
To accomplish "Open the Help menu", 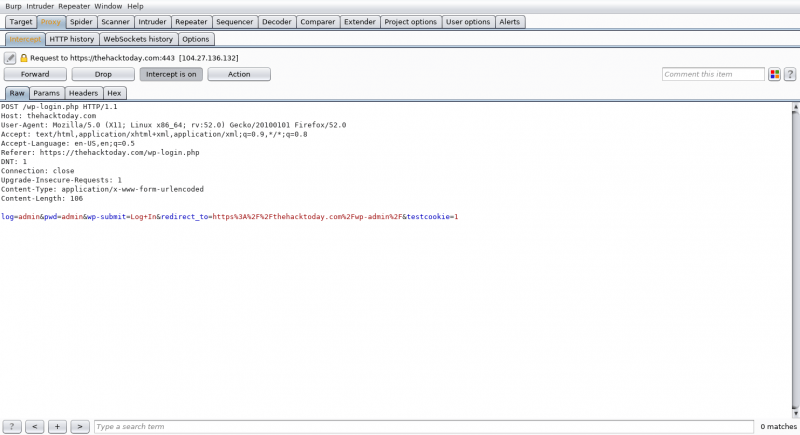I will click(x=135, y=6).
